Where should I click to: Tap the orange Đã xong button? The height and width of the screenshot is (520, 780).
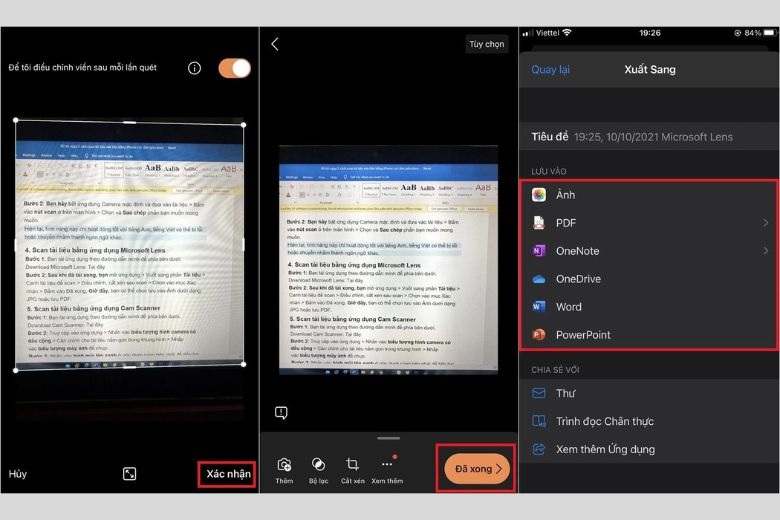click(x=477, y=469)
